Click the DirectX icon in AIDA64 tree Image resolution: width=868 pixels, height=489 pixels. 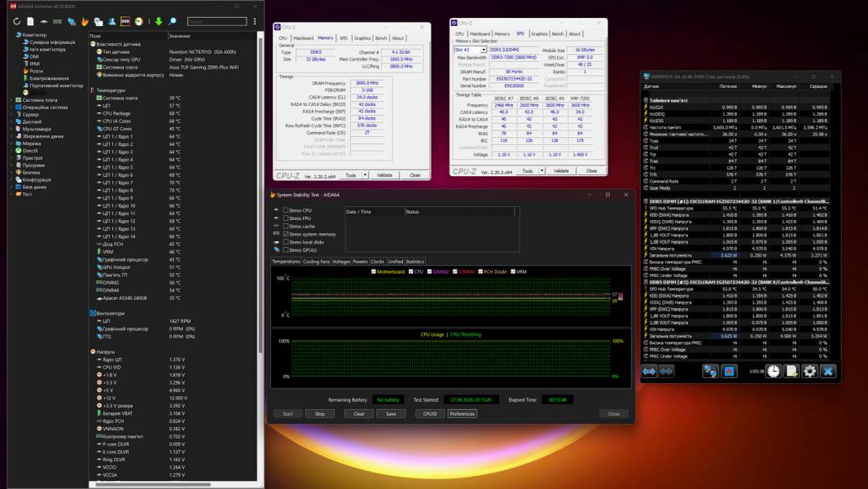coord(18,151)
